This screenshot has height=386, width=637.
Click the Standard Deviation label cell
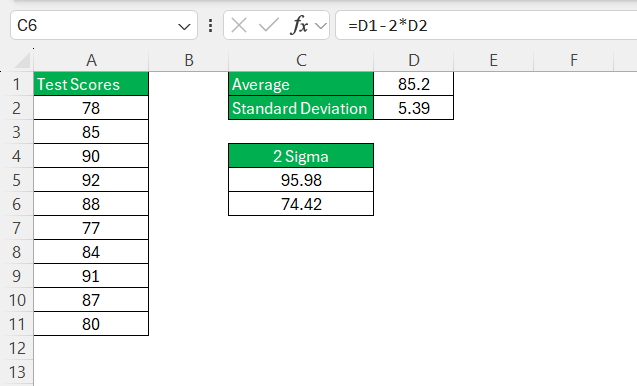click(x=301, y=108)
